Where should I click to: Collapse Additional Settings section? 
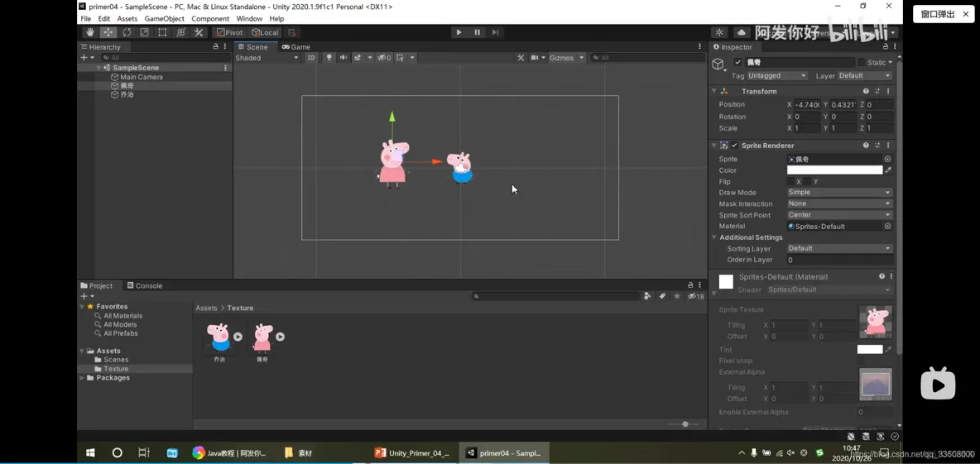[714, 237]
